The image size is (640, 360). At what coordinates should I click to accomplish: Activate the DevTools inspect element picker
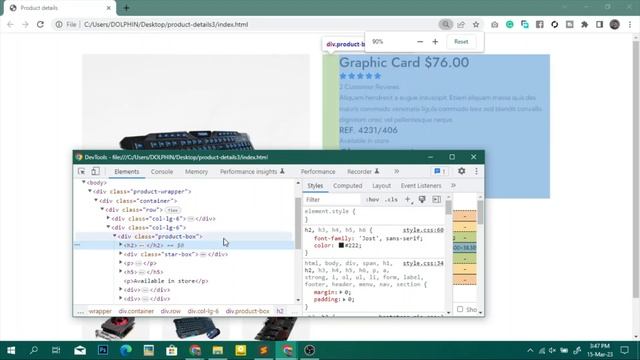[x=82, y=171]
